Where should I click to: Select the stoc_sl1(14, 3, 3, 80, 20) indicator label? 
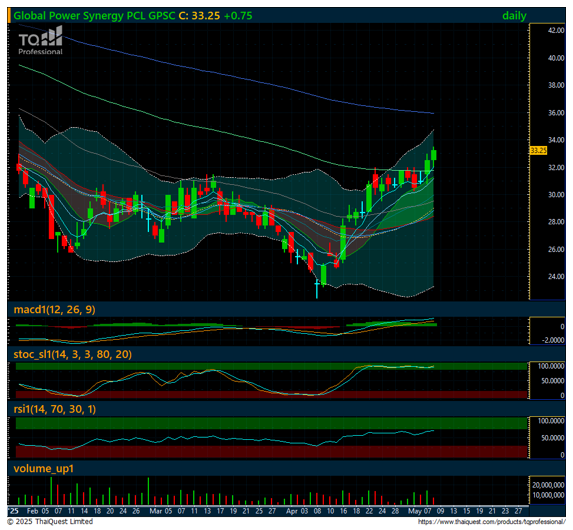(x=72, y=354)
